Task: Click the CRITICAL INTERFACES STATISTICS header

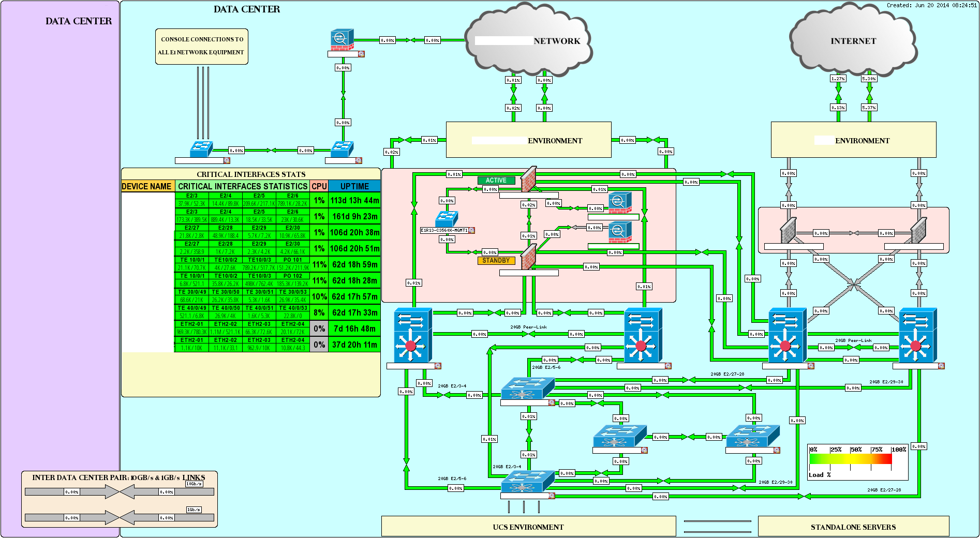Action: 243,186
